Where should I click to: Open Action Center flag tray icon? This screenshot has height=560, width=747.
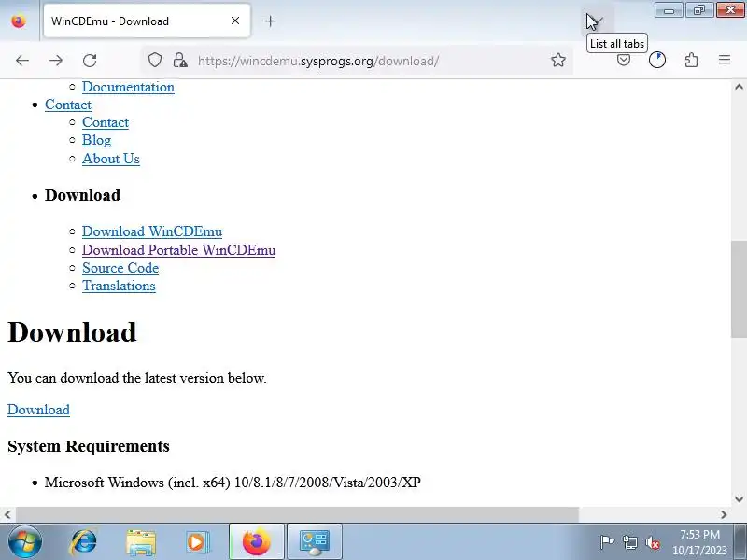pyautogui.click(x=607, y=542)
